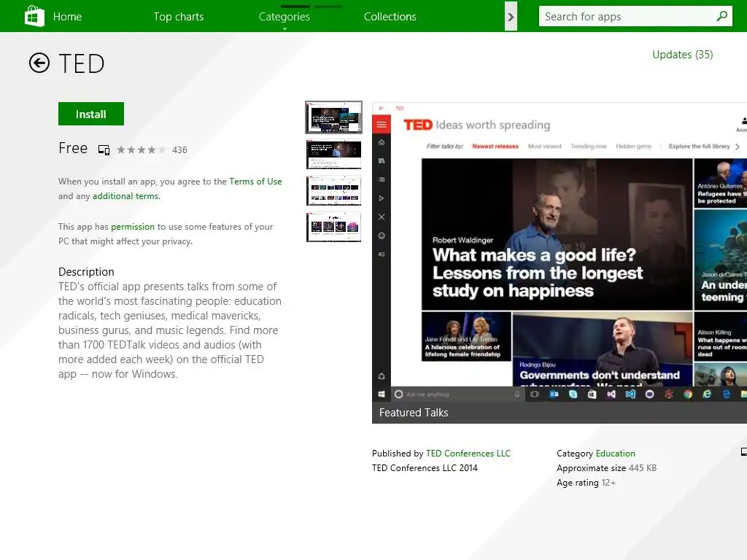Select the third screenshot thumbnail

click(x=333, y=190)
